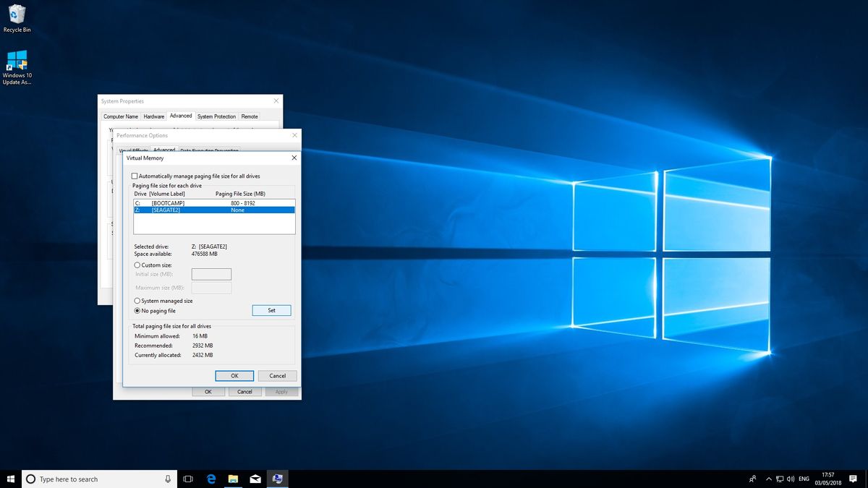Click the Cortana microphone icon

(x=168, y=479)
